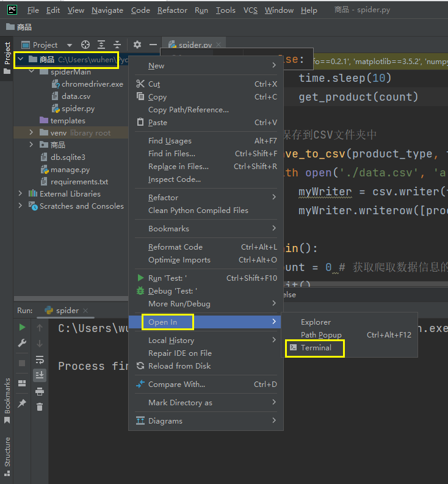The image size is (448, 484).
Task: Open the Refactor menu in menu bar
Action: [172, 10]
